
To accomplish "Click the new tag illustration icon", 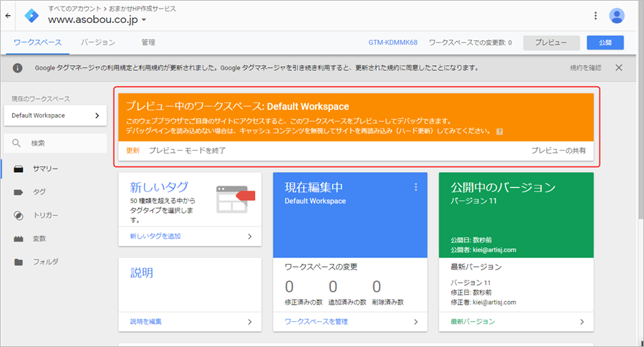I will (236, 199).
